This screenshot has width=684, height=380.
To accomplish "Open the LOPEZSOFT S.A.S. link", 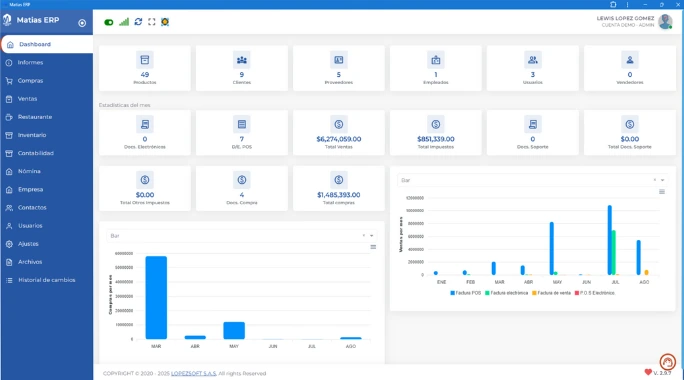I will [193, 373].
